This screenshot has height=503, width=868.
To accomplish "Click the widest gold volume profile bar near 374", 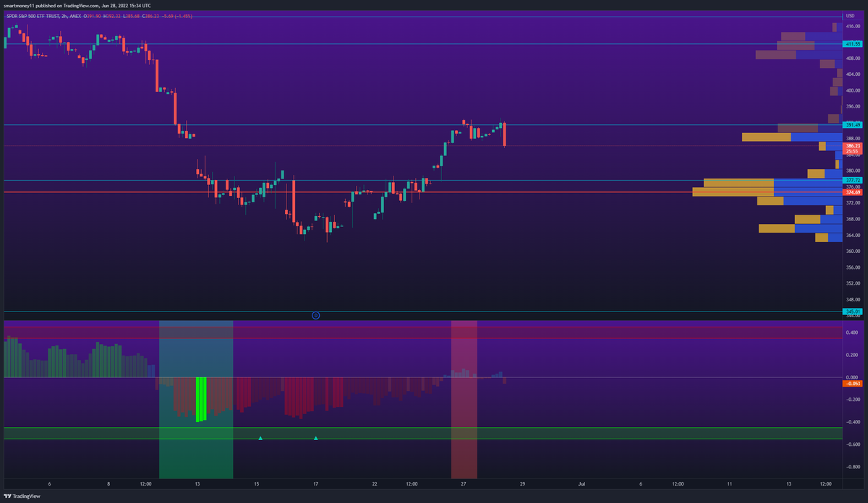I will (x=733, y=192).
